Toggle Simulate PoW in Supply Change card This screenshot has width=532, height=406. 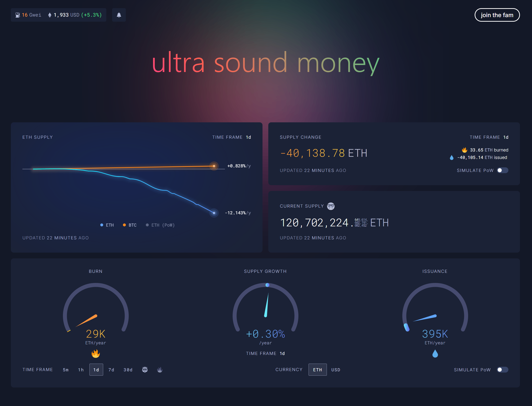502,170
